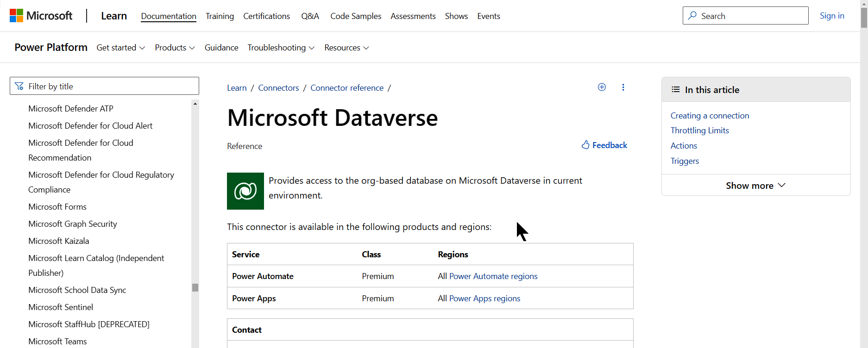The height and width of the screenshot is (348, 868).
Task: Click the In this article list icon
Action: coord(676,90)
